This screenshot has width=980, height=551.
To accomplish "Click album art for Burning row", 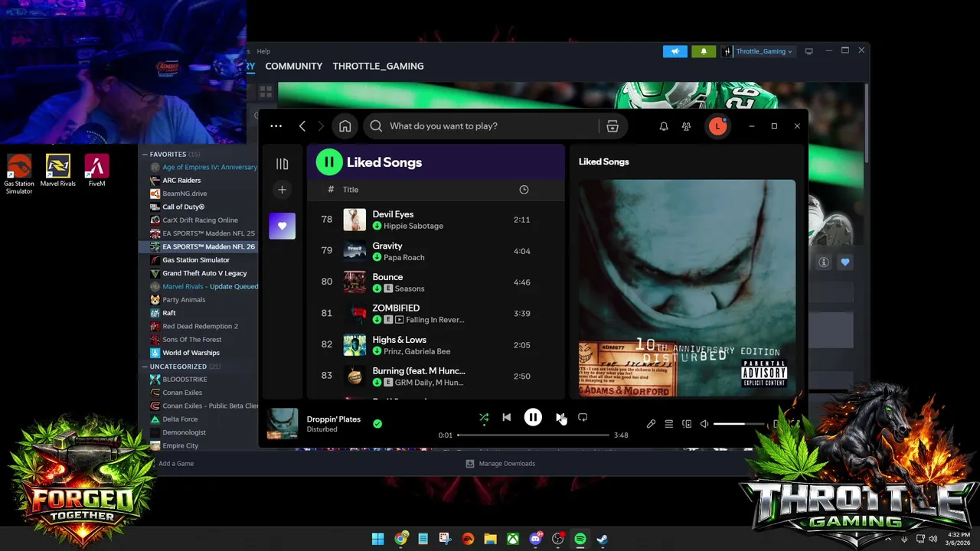I will pyautogui.click(x=354, y=376).
